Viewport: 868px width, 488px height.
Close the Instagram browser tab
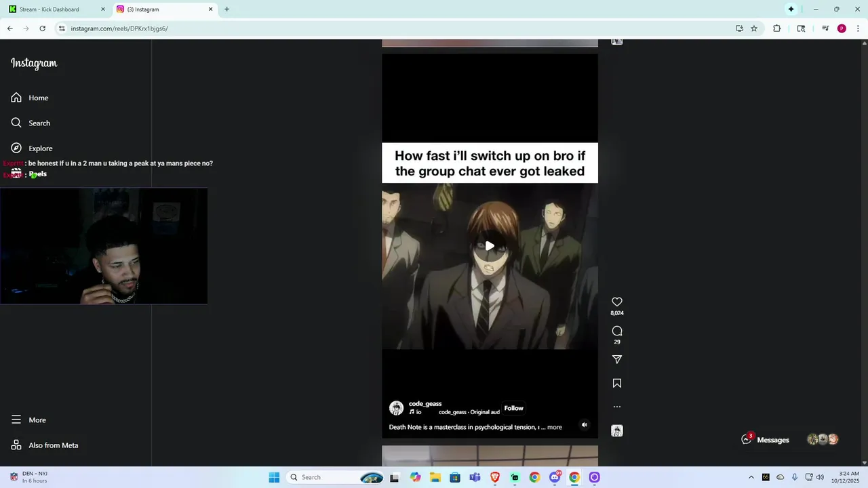click(210, 9)
